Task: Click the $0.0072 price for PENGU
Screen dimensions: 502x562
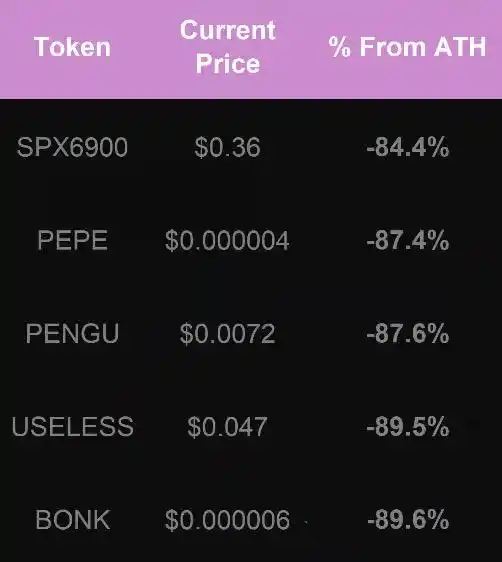Action: pyautogui.click(x=228, y=334)
